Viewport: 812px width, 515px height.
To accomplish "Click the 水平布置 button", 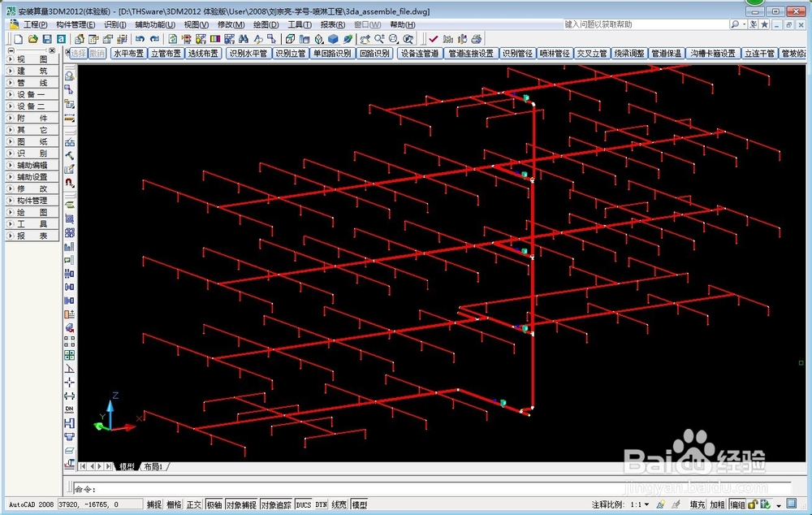I will [129, 54].
